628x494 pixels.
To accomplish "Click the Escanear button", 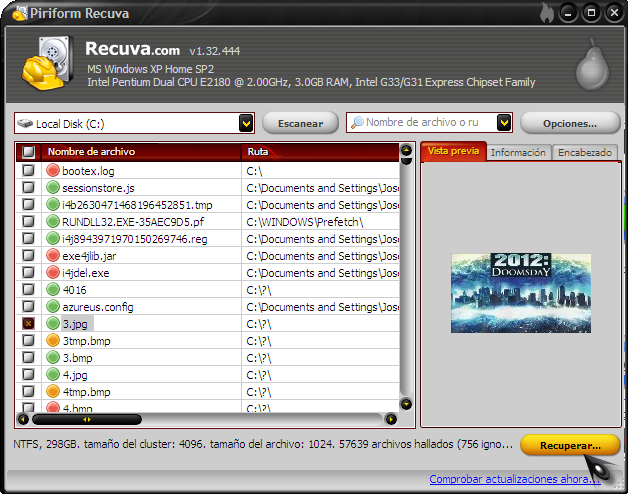I will click(x=300, y=123).
